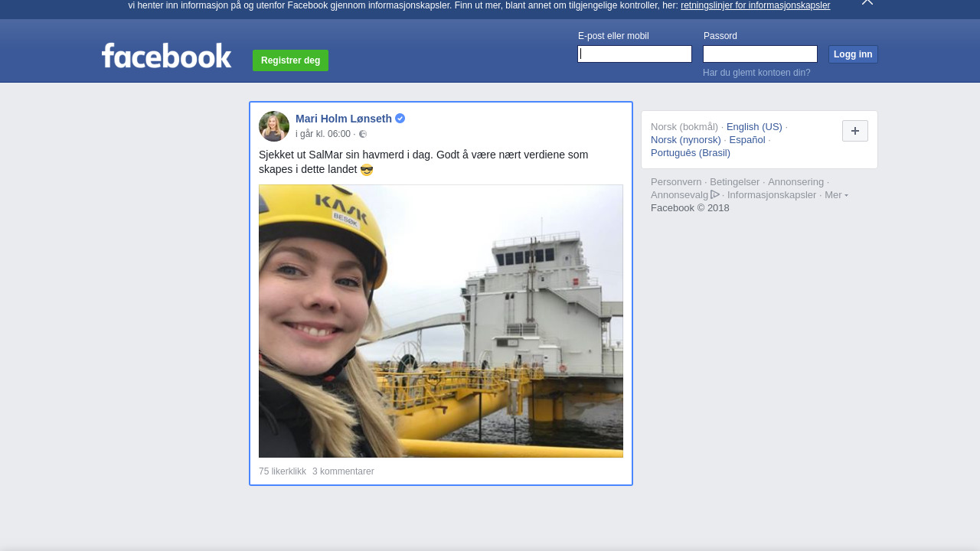Click the plus button for more languages

tap(854, 131)
